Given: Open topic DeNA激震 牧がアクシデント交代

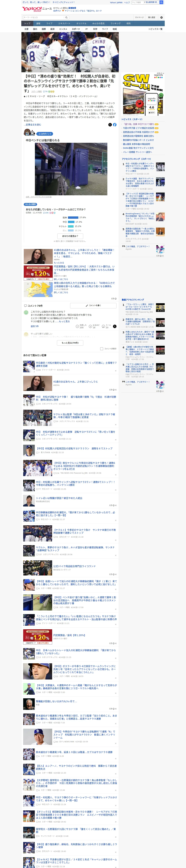Looking at the screenshot, I should click(x=138, y=148).
